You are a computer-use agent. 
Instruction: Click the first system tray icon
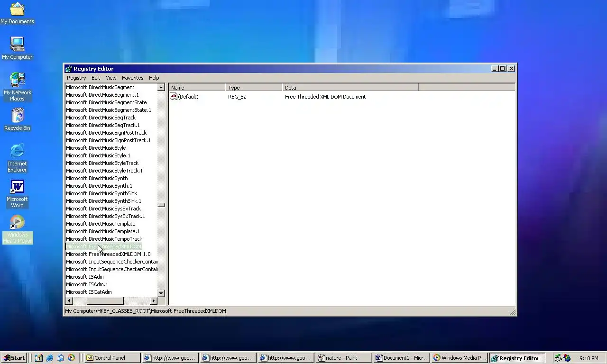558,358
